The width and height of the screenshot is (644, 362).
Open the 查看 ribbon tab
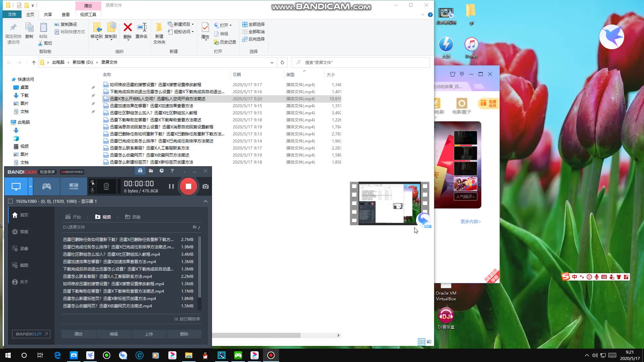point(66,14)
